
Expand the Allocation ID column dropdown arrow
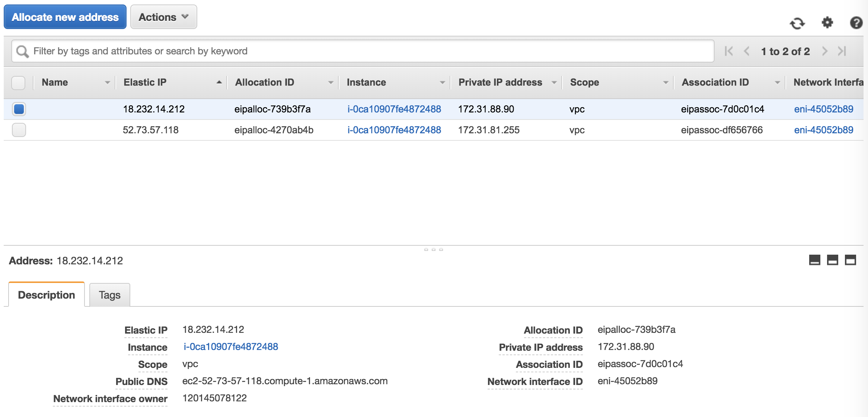[331, 83]
